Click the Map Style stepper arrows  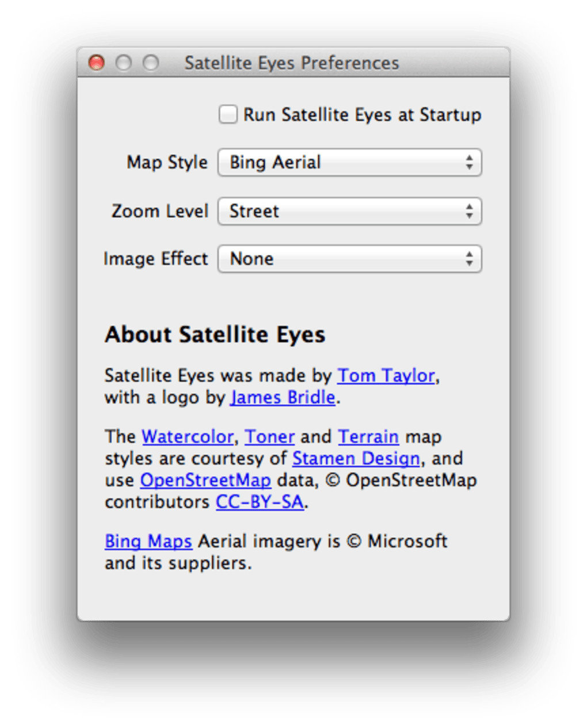470,163
